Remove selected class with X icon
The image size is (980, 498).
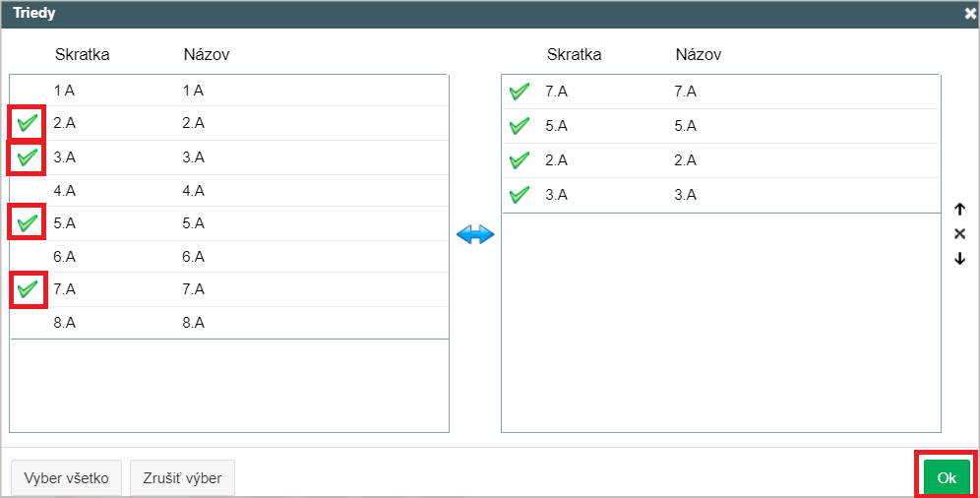(960, 233)
